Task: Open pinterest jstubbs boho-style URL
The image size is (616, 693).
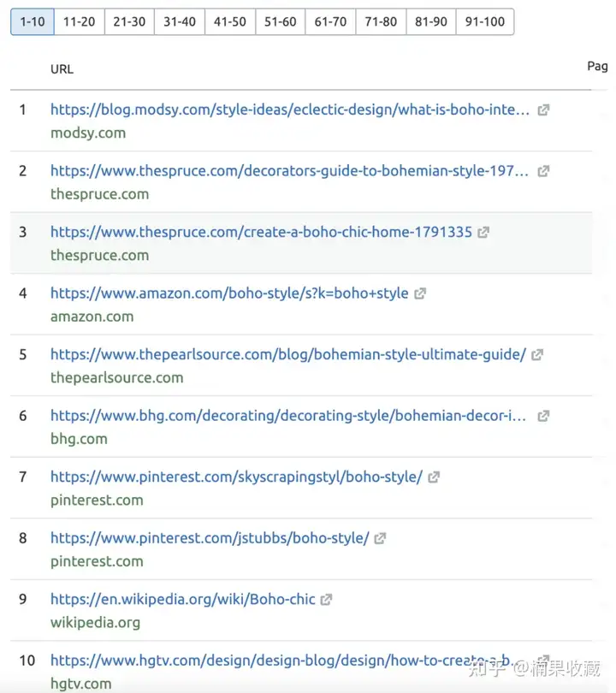Action: 210,538
